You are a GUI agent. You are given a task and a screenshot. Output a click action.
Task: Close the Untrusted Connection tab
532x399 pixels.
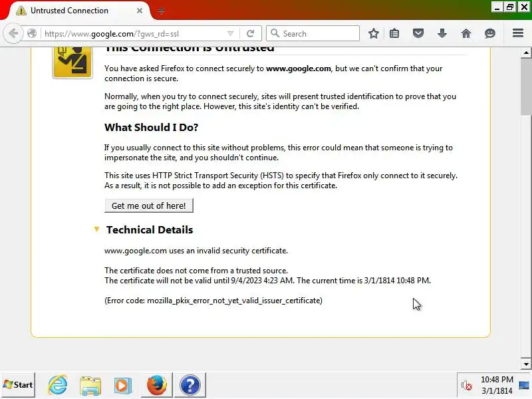[140, 11]
